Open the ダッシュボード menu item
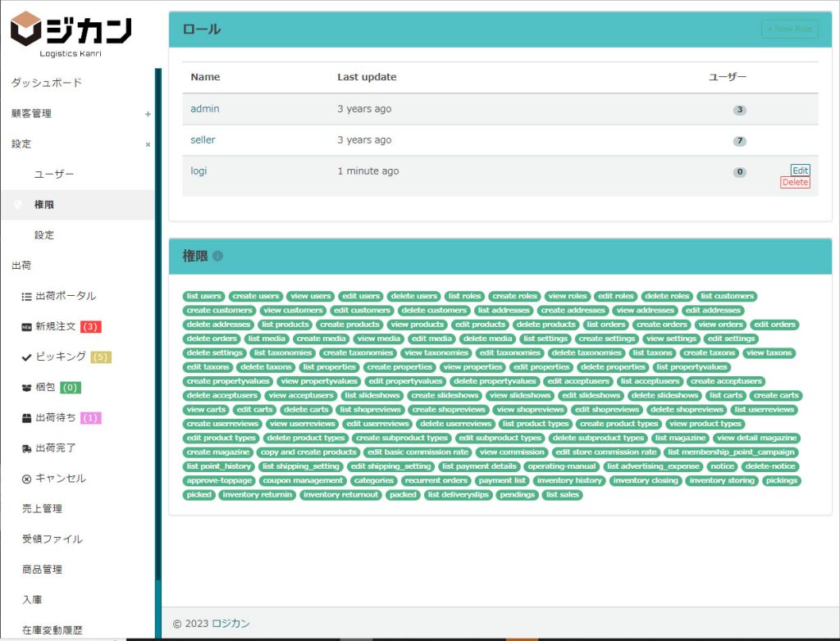The width and height of the screenshot is (840, 641). click(x=46, y=83)
